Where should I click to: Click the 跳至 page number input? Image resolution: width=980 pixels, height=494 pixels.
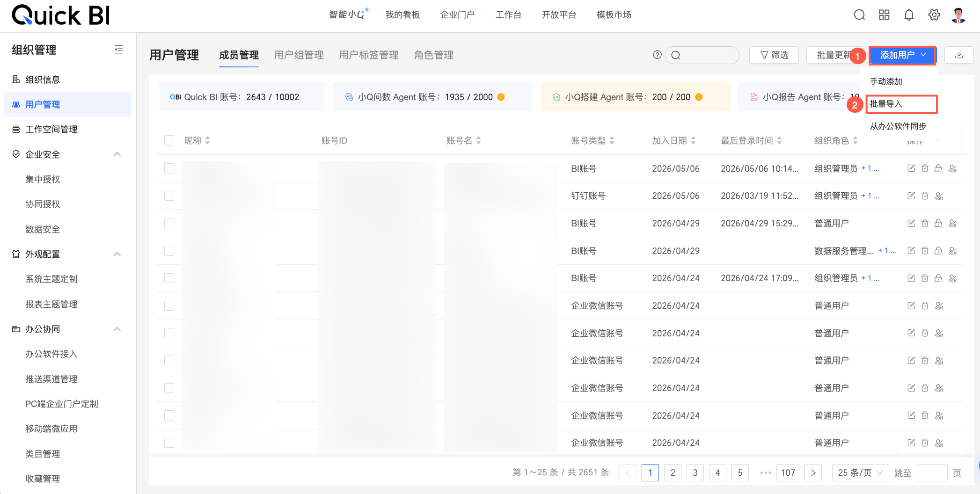pos(932,472)
